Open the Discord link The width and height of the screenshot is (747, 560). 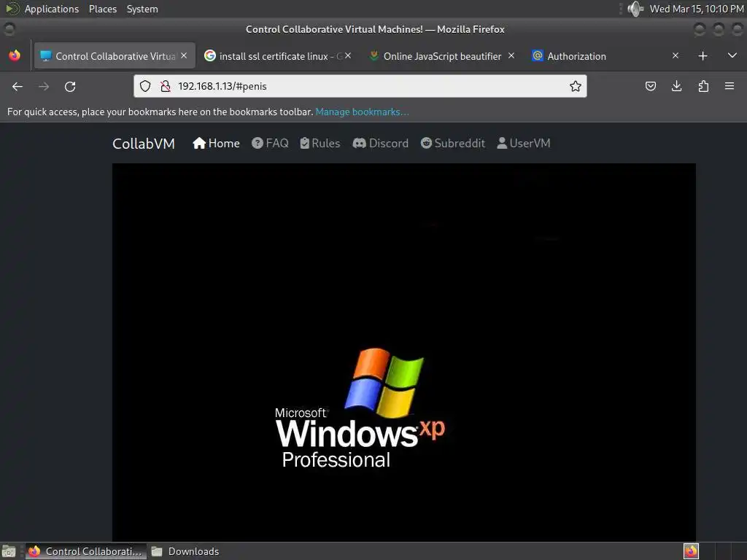point(381,144)
